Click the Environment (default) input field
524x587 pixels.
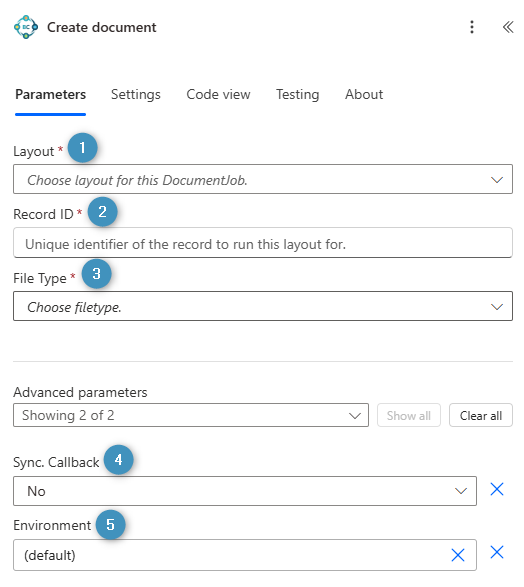click(245, 555)
